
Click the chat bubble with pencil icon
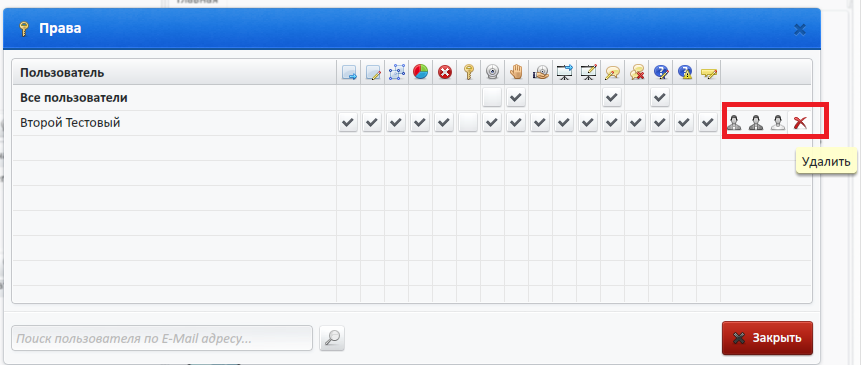612,72
